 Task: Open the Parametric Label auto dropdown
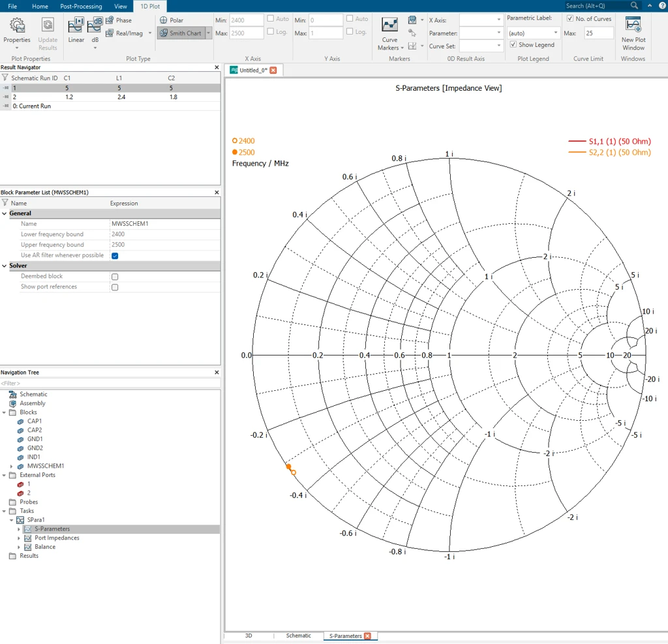(533, 33)
